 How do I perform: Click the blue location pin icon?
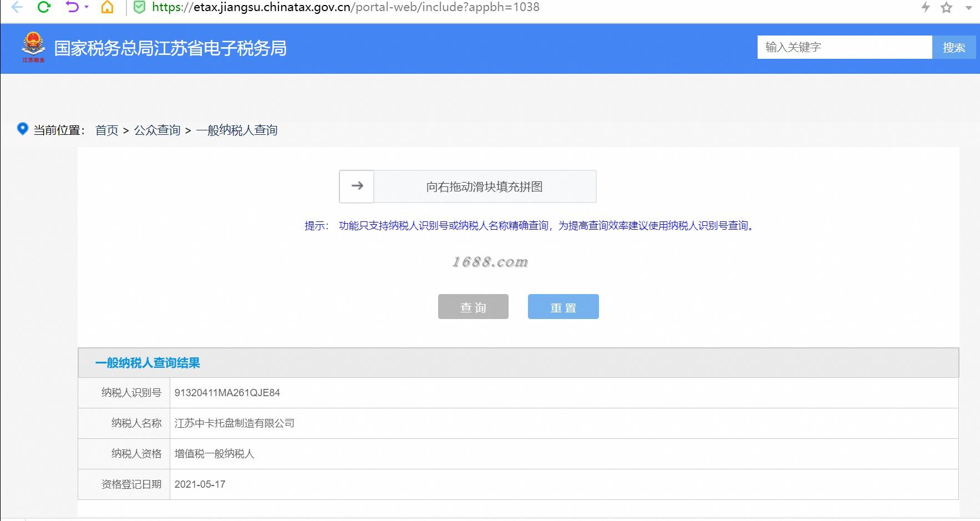[22, 129]
